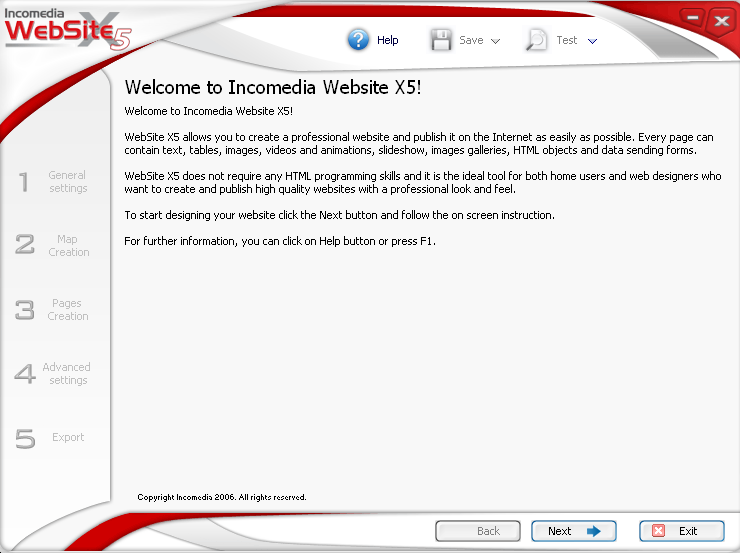Click the Back button

[478, 531]
